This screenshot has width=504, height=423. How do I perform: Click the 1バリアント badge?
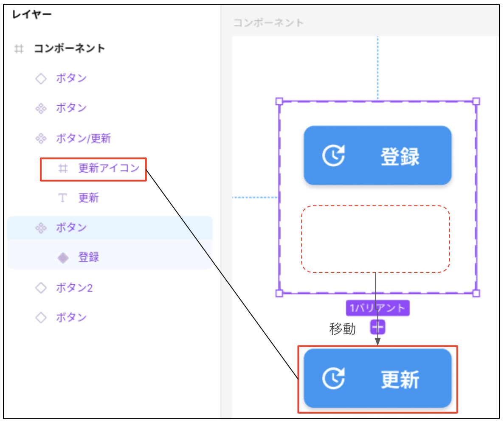(x=377, y=308)
